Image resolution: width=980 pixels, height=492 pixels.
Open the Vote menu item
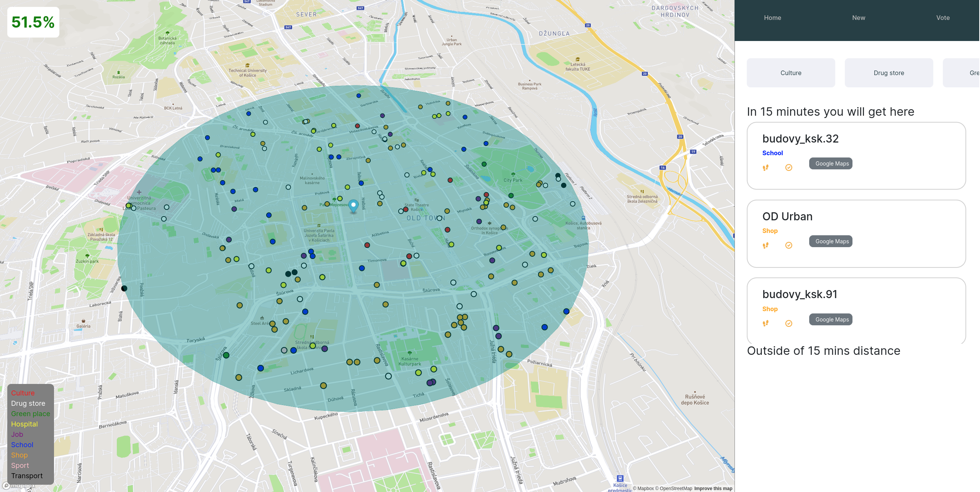[942, 18]
